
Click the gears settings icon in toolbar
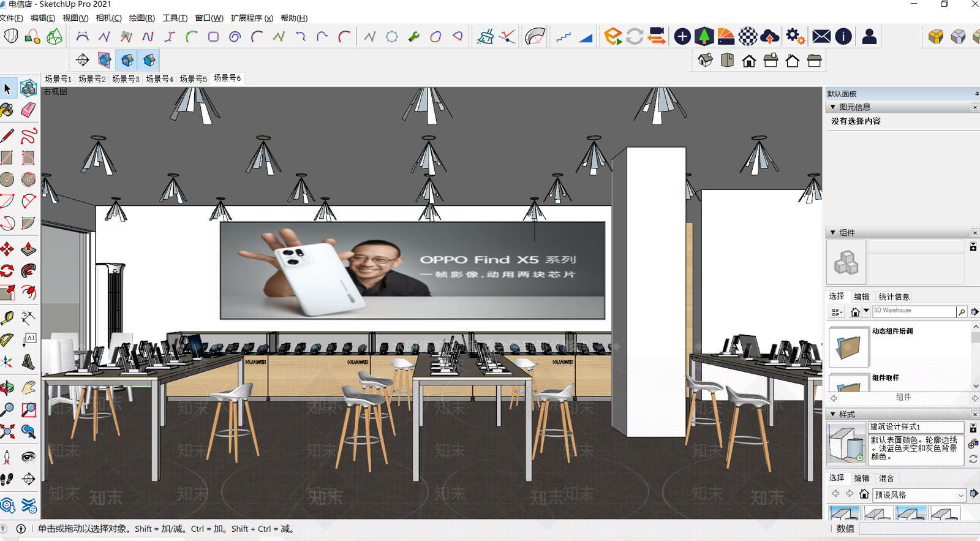(x=796, y=37)
